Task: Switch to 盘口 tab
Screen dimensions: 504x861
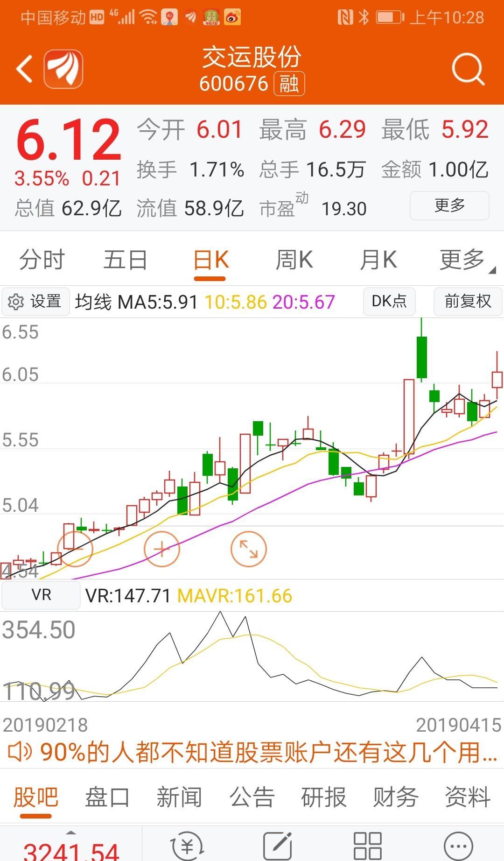Action: pos(107,797)
